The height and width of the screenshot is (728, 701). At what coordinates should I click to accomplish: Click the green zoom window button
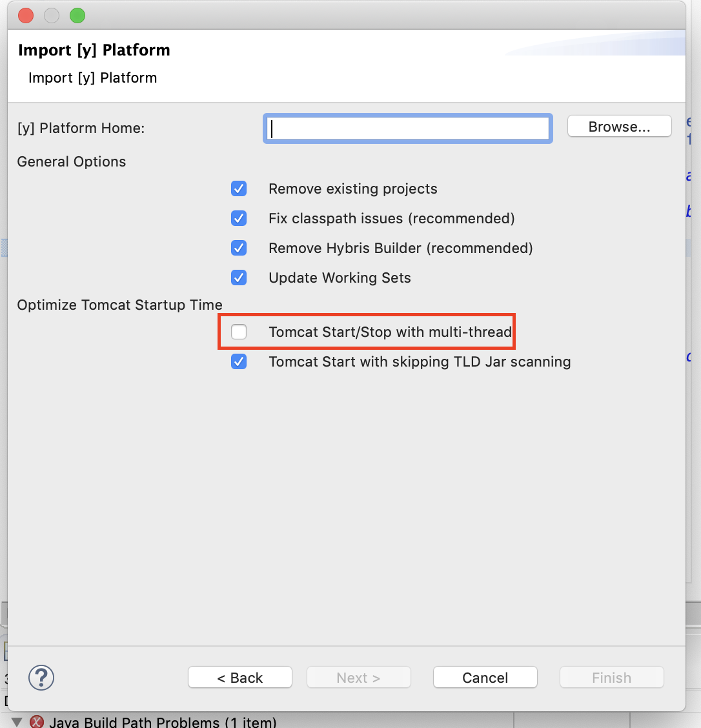(x=77, y=15)
